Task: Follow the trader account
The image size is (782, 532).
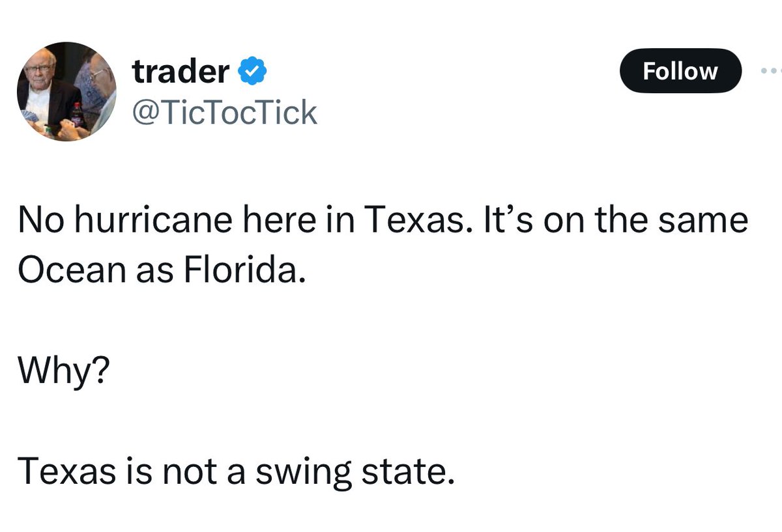Action: coord(680,70)
